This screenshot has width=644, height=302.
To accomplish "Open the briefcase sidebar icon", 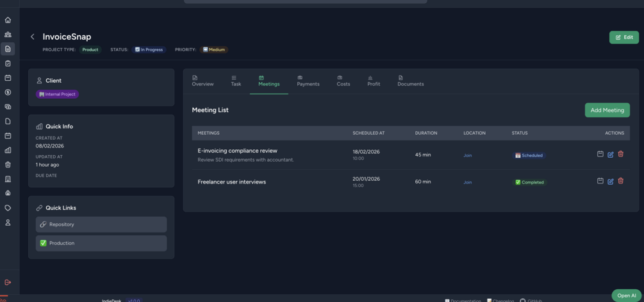I will (8, 193).
